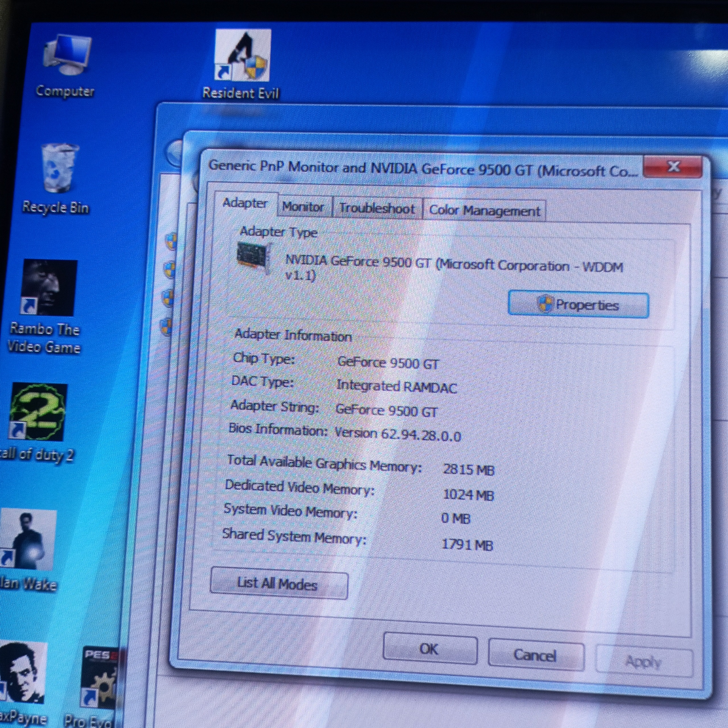728x728 pixels.
Task: Switch to the Troubleshoot tab
Action: tap(377, 208)
